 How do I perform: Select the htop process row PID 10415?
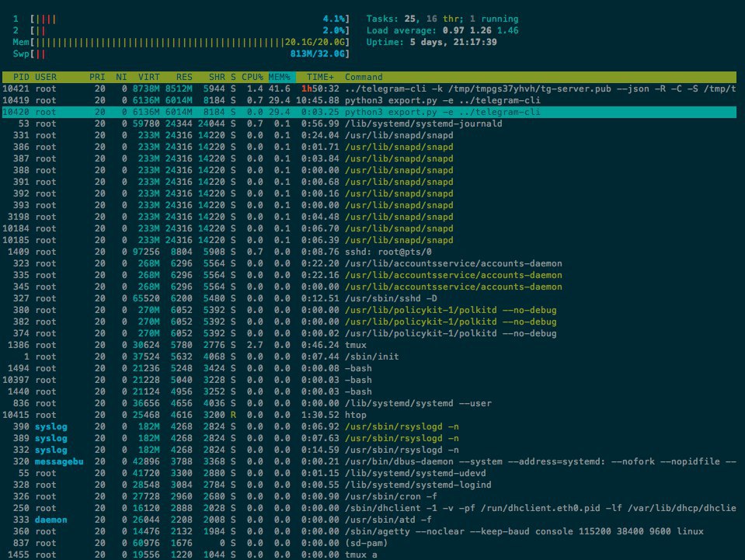[x=369, y=415]
